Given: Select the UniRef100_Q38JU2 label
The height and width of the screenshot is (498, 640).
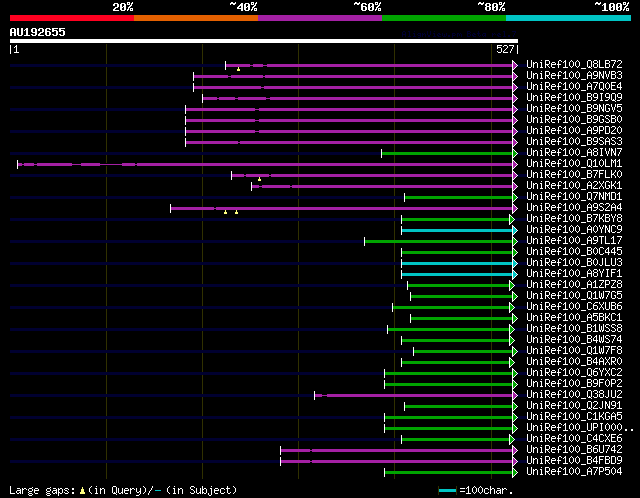Looking at the screenshot, I should pyautogui.click(x=574, y=395).
